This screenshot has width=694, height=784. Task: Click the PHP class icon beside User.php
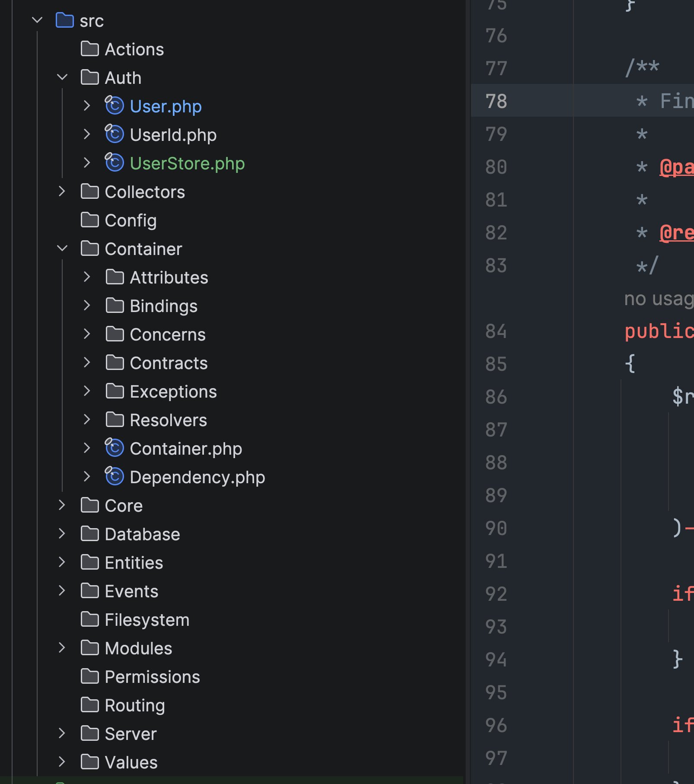coord(115,106)
